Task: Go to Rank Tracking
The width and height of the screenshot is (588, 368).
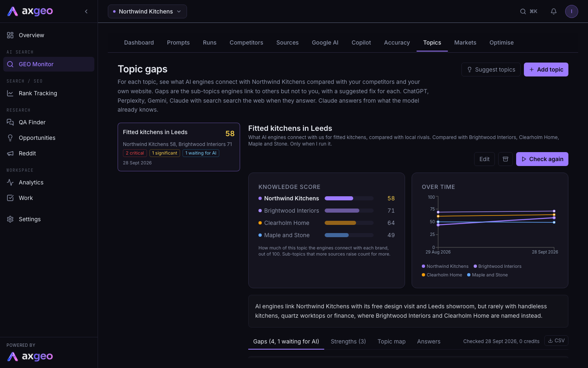Action: point(49,93)
